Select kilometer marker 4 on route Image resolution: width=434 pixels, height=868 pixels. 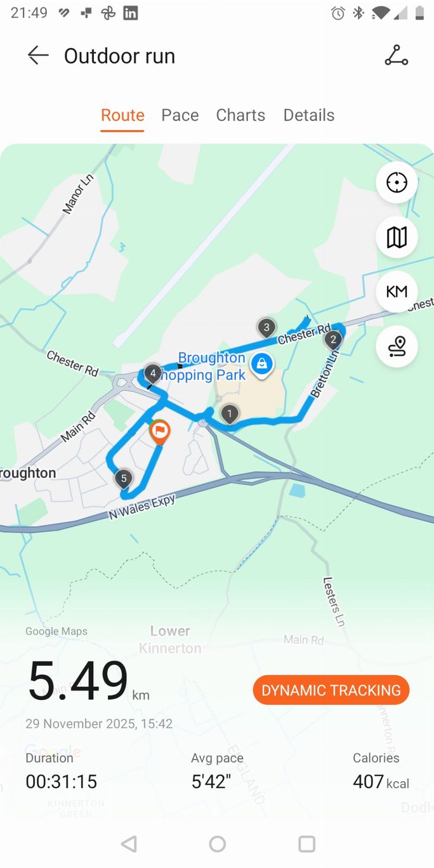(x=152, y=373)
